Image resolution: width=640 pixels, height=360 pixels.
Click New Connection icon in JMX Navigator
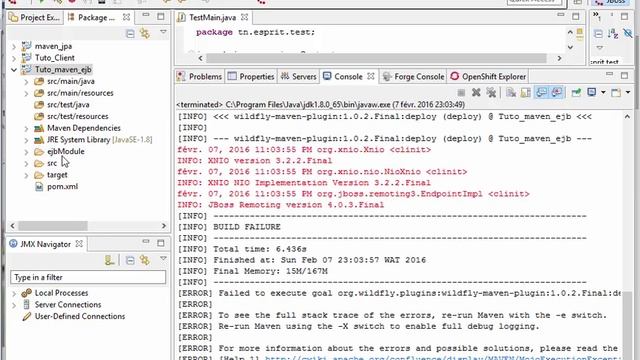tap(109, 260)
